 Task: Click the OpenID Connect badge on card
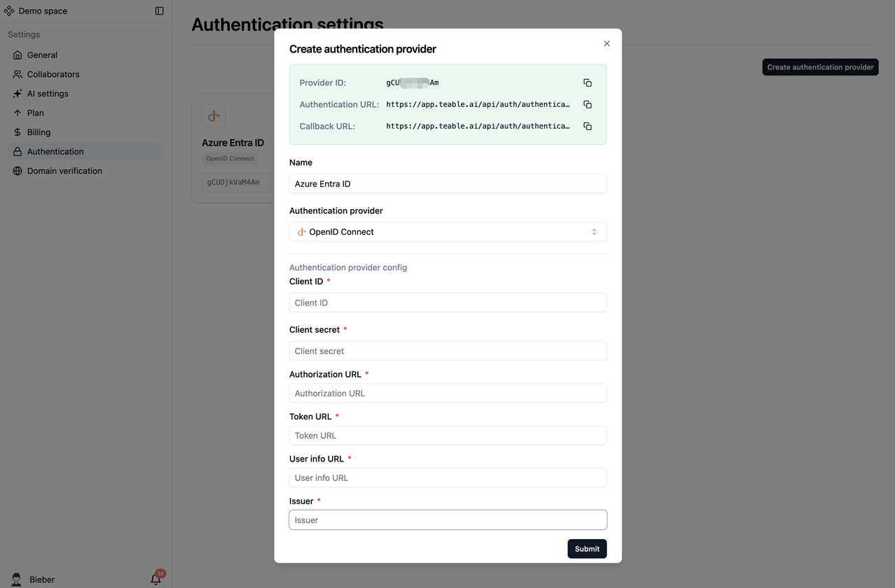coord(230,159)
